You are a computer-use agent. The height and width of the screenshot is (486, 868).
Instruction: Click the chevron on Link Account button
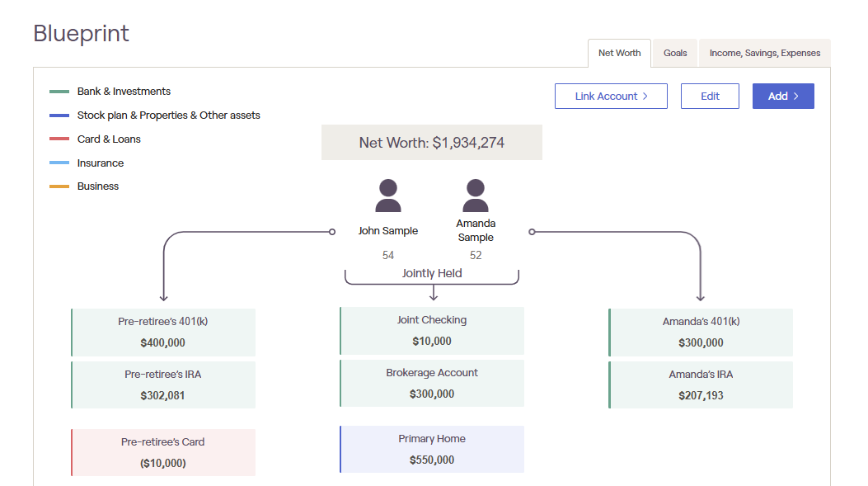(645, 96)
